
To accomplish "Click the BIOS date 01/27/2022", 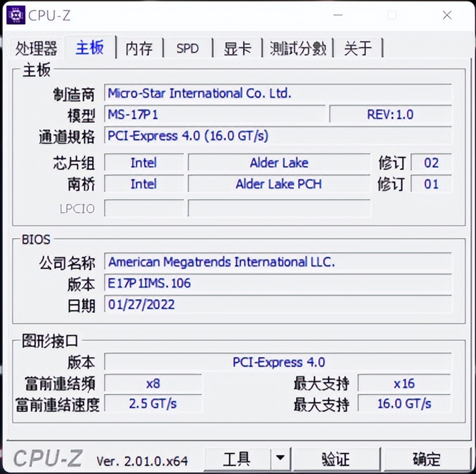I will pos(277,304).
